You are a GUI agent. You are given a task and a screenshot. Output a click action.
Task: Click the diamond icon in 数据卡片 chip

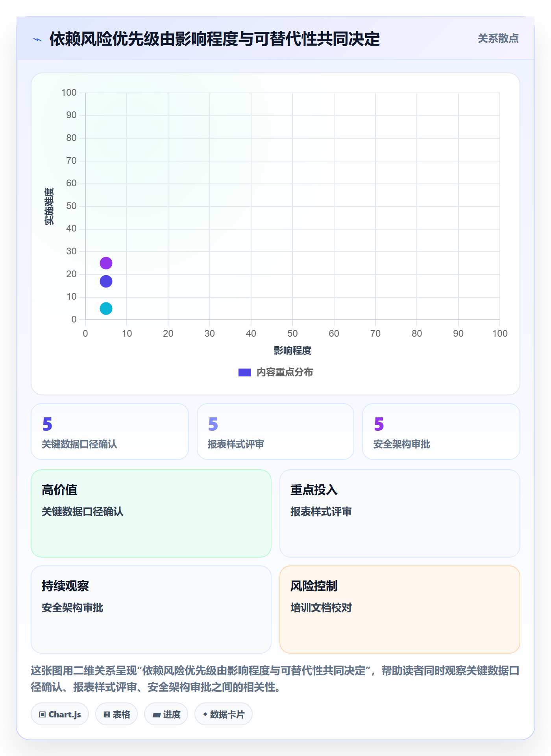point(205,714)
